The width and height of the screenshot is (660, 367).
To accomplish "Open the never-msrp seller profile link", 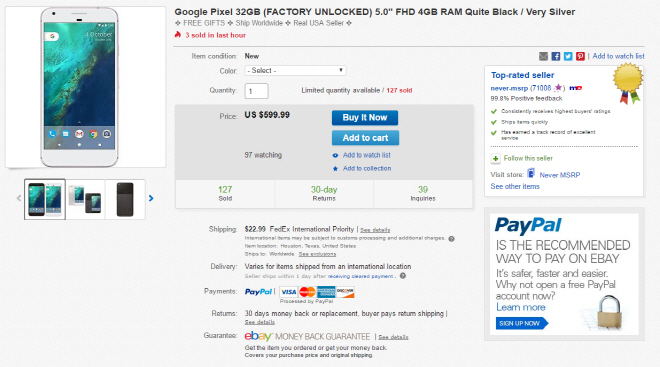I will (x=509, y=88).
